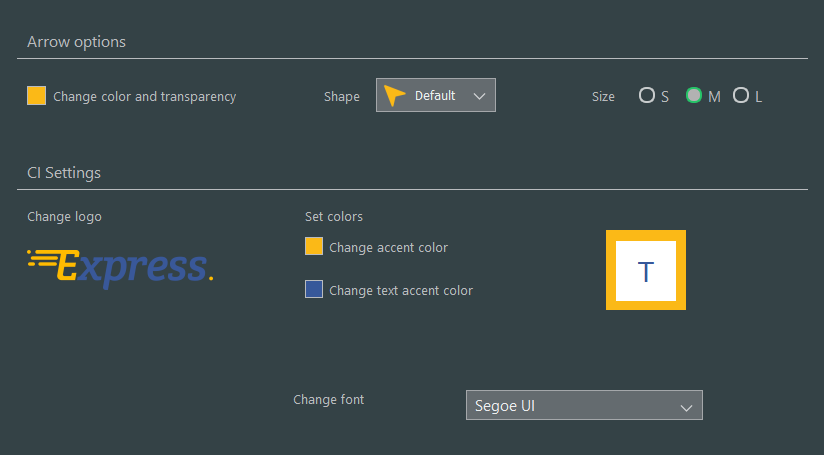Click the chevron on the font combo box

(x=686, y=408)
